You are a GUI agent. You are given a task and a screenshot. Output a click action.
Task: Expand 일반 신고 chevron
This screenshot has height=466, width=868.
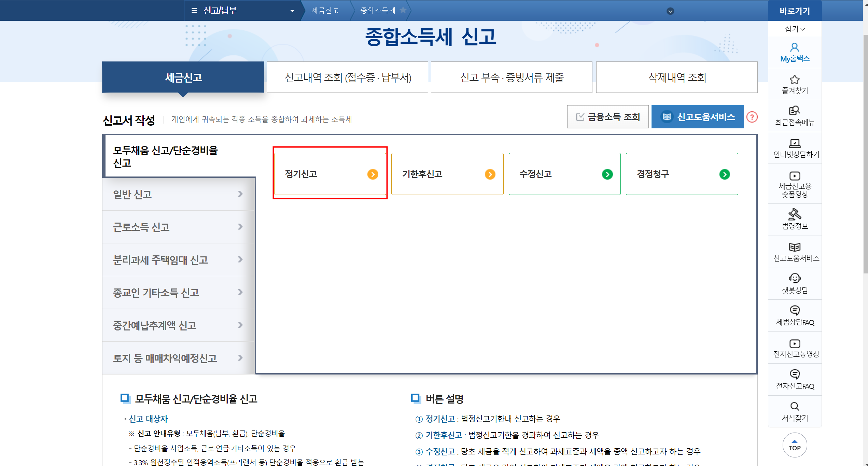pos(240,194)
